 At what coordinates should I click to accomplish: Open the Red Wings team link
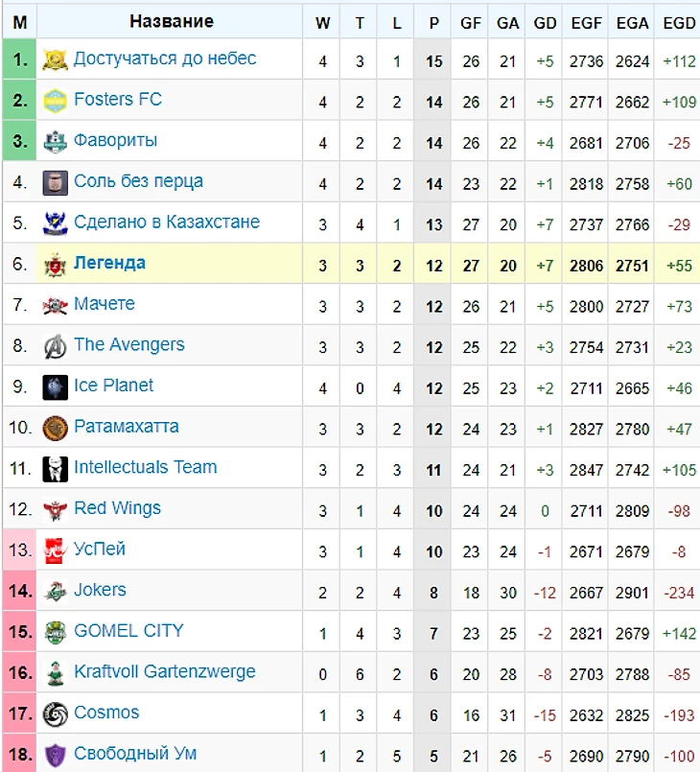117,508
